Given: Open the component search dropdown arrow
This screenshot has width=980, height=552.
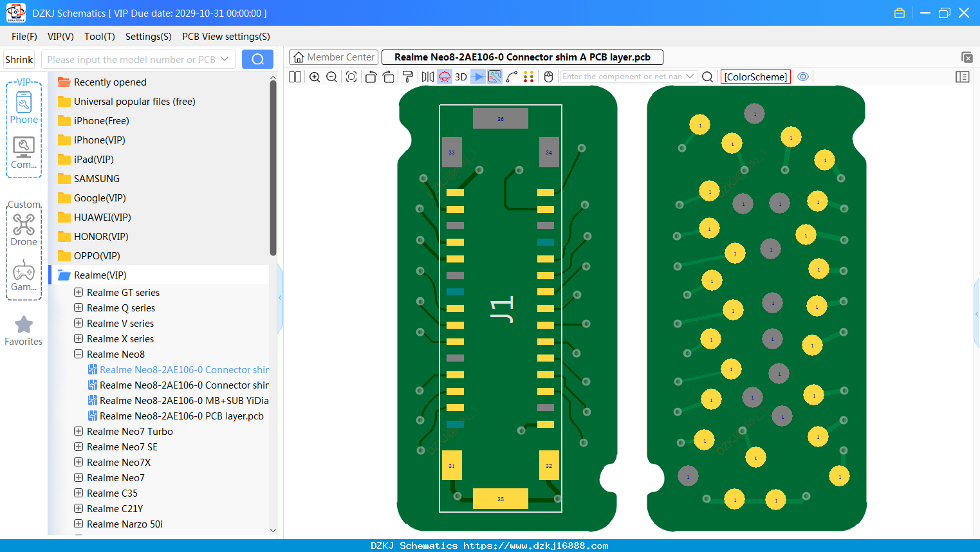Looking at the screenshot, I should click(x=690, y=77).
